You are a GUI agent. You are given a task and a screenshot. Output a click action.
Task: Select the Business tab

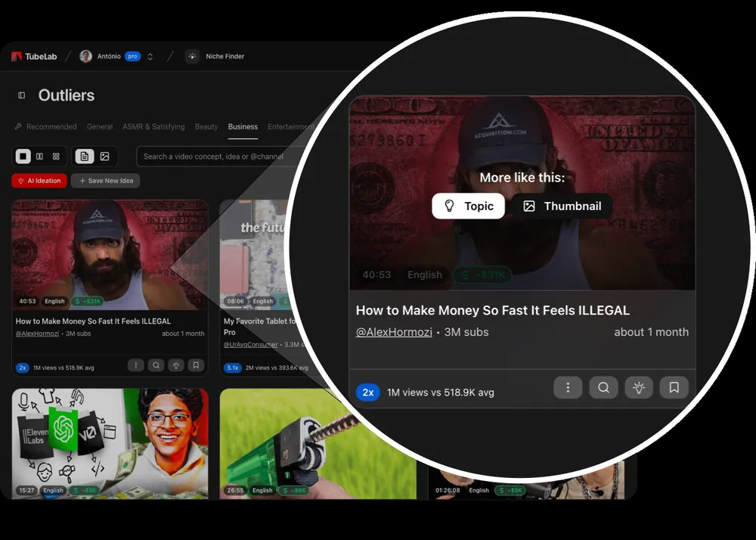pyautogui.click(x=243, y=127)
